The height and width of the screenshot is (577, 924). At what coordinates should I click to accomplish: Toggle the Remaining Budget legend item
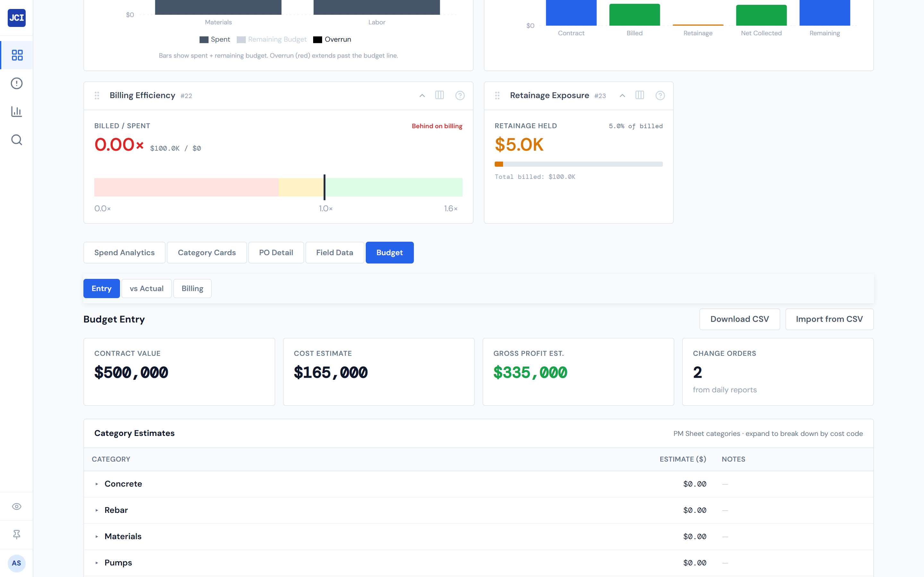[272, 39]
